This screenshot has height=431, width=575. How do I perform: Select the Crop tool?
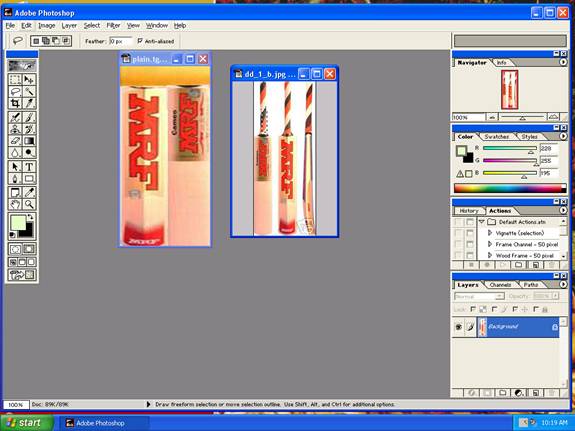(15, 103)
